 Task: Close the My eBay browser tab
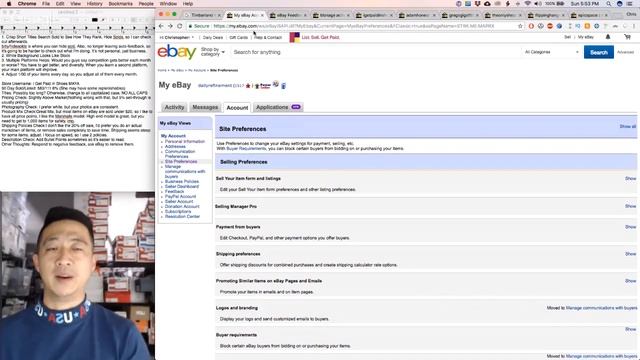tap(262, 15)
